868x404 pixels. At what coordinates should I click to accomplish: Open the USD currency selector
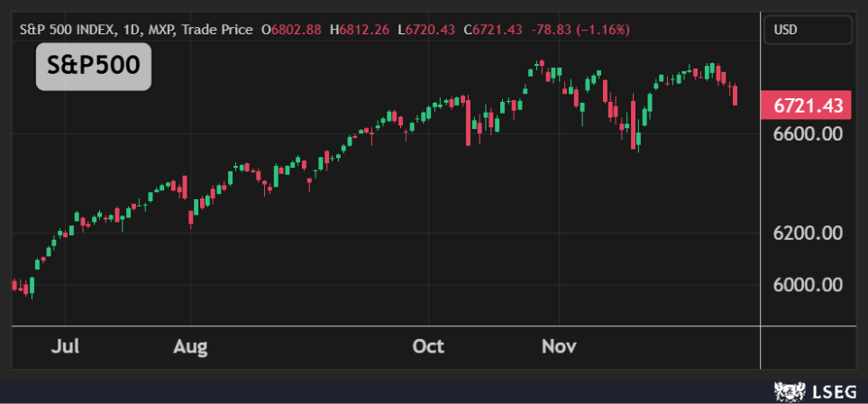(807, 30)
